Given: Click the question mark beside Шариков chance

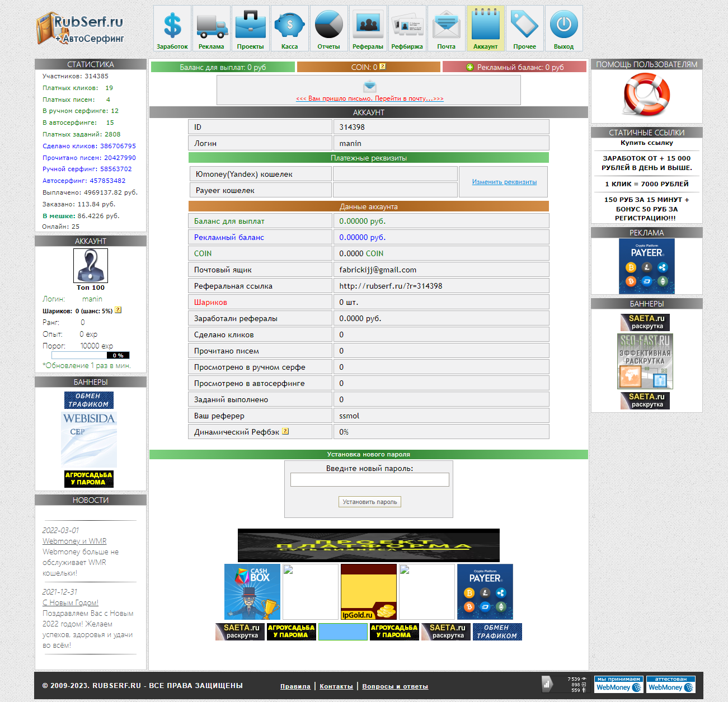Looking at the screenshot, I should (x=118, y=310).
